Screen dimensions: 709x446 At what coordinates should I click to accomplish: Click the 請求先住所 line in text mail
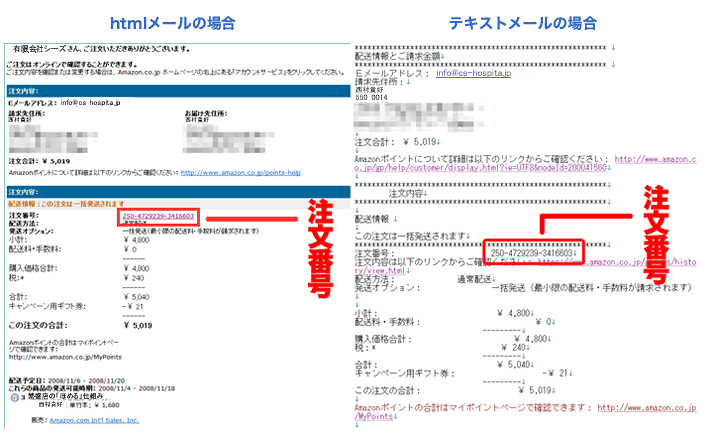tap(379, 82)
